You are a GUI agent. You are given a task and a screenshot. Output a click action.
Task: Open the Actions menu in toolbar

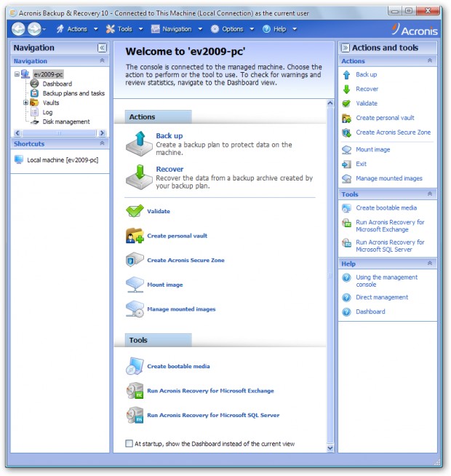pos(77,29)
